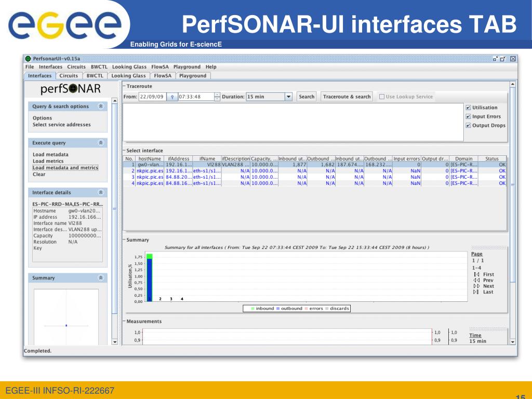Open the File menu

tap(30, 67)
